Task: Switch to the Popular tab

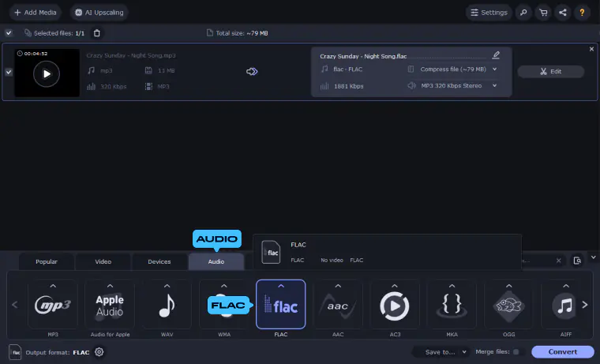Action: click(47, 262)
